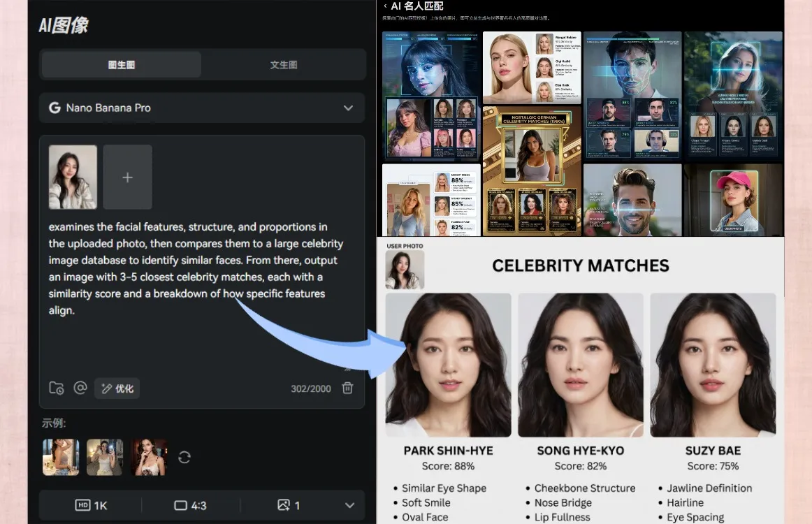
Task: Click the USER PHOTO thumbnail in result
Action: coord(405,270)
